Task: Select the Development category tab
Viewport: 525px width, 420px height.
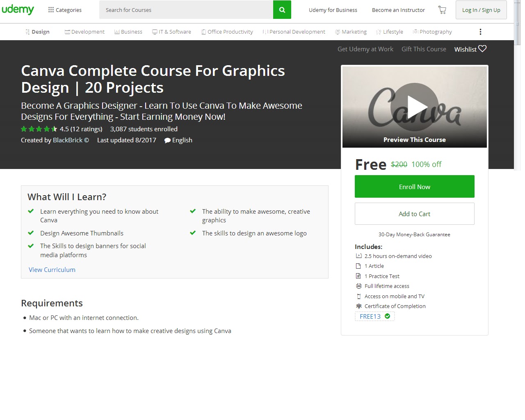Action: click(84, 32)
